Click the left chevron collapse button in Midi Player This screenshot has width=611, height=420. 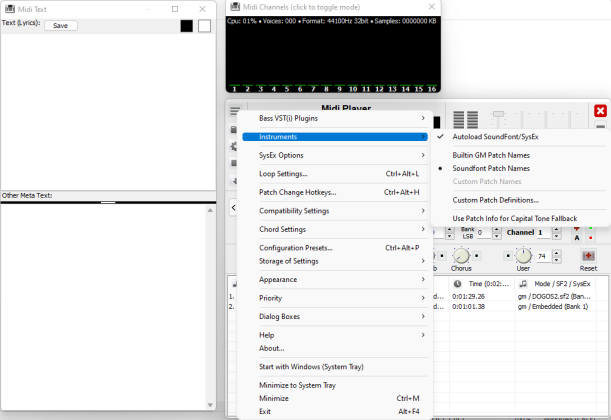pyautogui.click(x=233, y=208)
